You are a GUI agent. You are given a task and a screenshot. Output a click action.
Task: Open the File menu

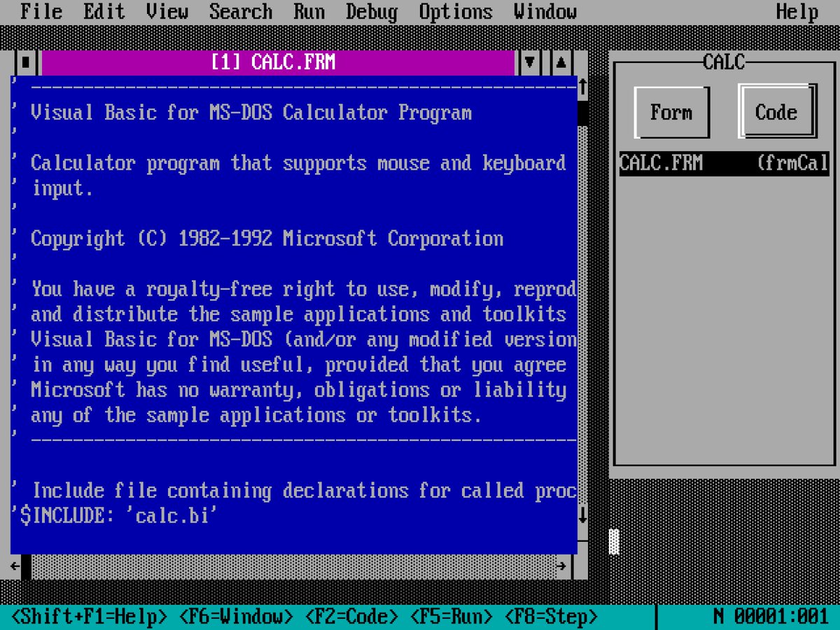click(41, 12)
